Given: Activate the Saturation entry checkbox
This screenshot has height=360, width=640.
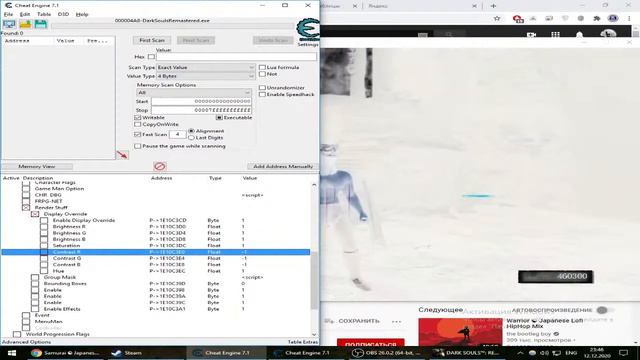Looking at the screenshot, I should [44, 246].
